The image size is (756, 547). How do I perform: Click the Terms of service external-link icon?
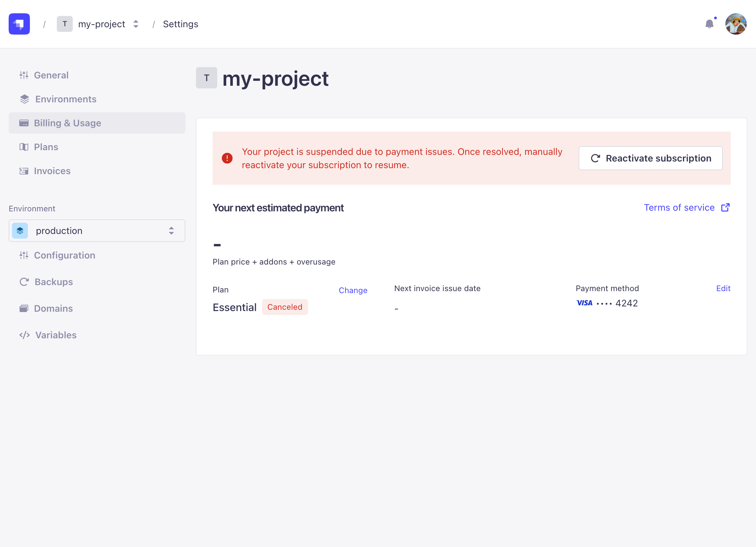(x=725, y=207)
